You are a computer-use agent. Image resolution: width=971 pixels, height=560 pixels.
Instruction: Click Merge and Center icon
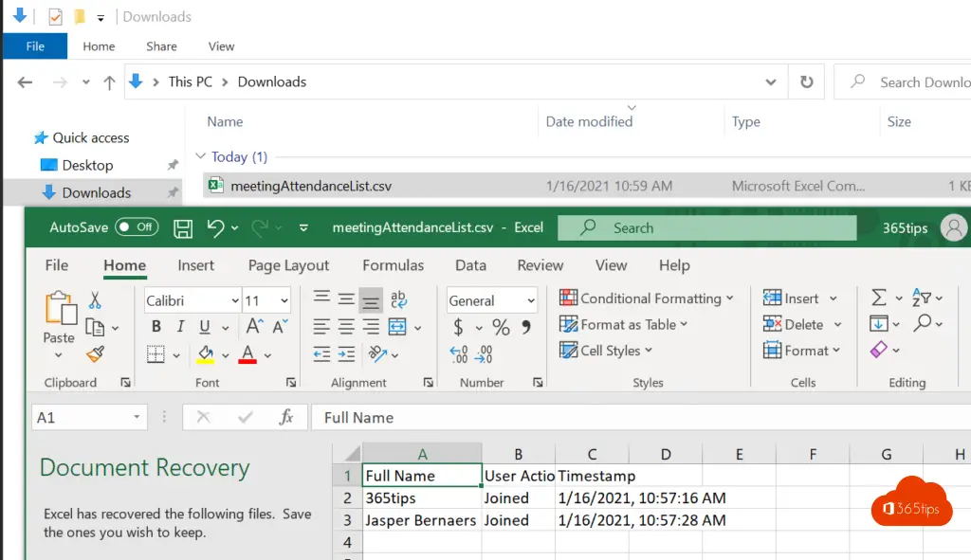coord(397,327)
